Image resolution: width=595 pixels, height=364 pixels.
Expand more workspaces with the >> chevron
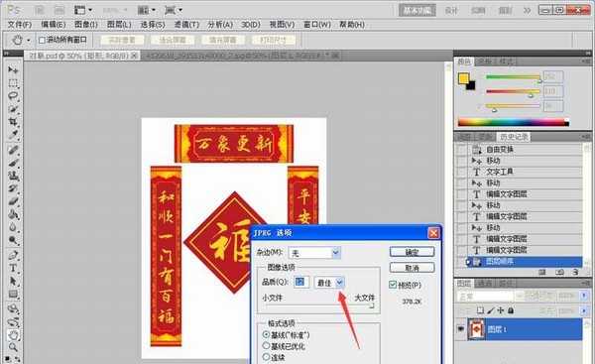pos(527,10)
